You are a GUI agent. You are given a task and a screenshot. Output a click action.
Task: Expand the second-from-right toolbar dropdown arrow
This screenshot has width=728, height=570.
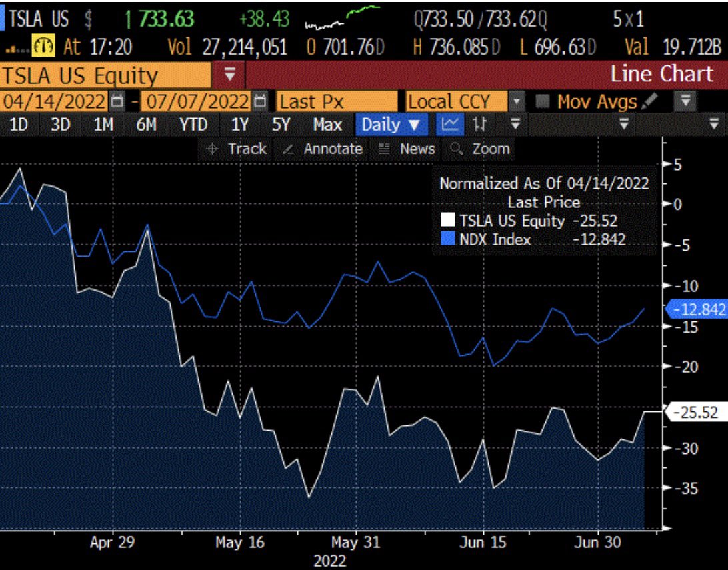point(625,124)
